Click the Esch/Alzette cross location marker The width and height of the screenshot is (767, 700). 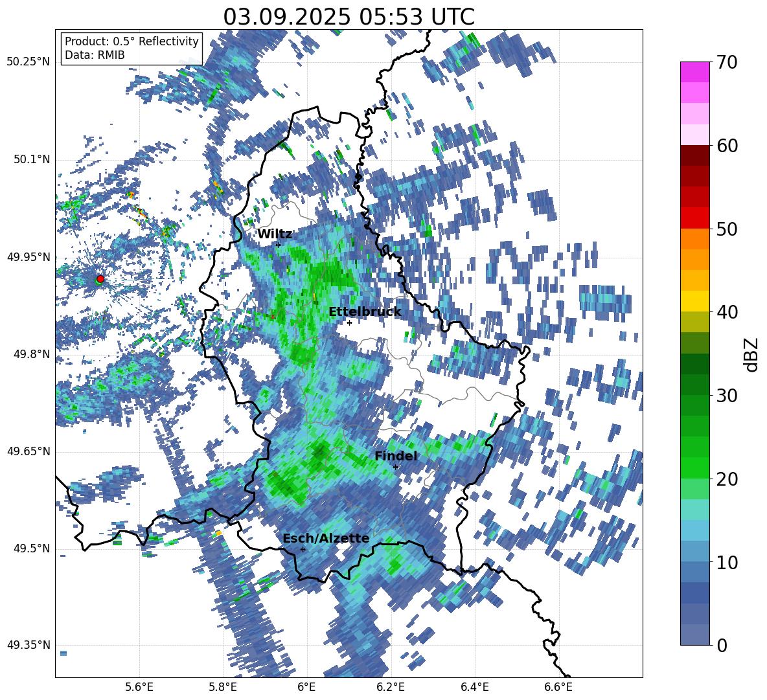303,549
